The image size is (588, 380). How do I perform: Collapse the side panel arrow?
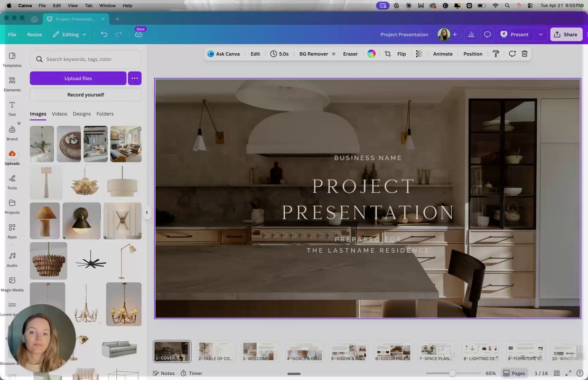click(147, 213)
